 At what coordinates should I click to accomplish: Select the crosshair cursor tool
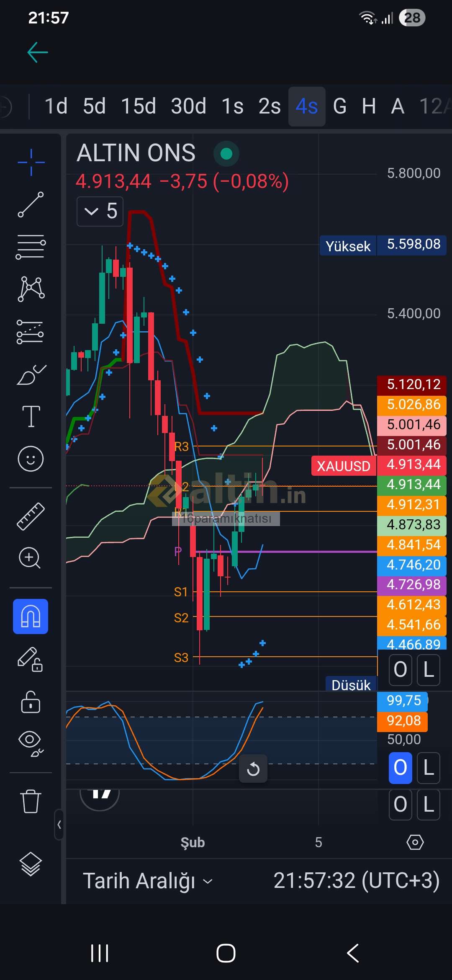point(31,162)
